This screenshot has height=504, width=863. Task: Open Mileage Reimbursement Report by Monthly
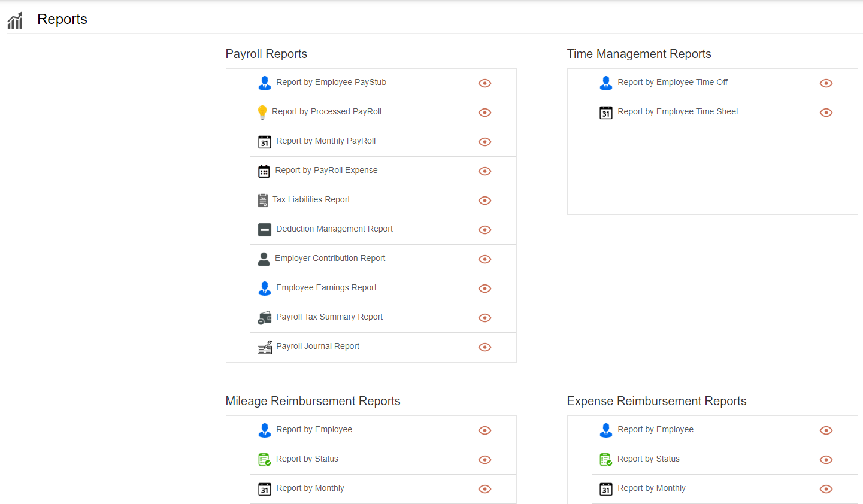coord(310,488)
